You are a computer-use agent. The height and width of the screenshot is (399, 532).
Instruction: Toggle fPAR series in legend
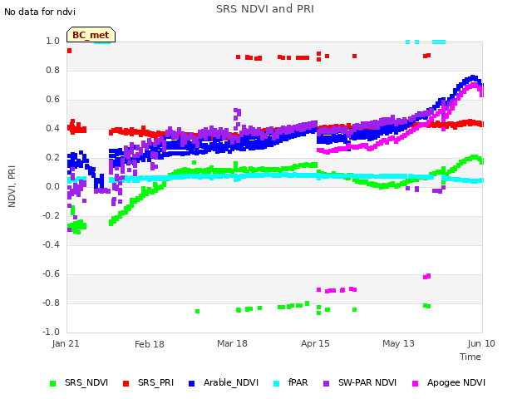(x=291, y=382)
